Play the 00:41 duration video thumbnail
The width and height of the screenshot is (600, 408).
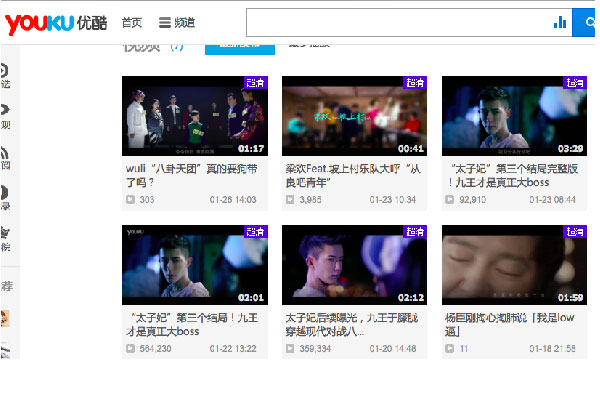click(354, 116)
